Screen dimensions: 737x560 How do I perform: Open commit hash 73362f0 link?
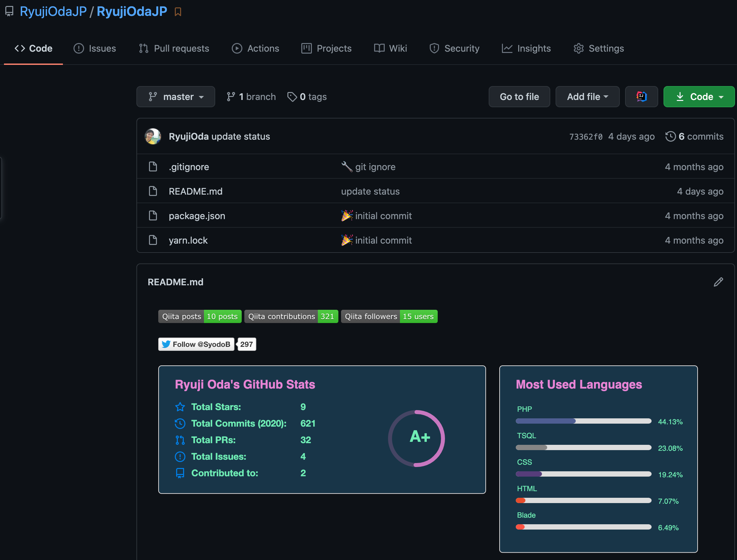click(586, 137)
